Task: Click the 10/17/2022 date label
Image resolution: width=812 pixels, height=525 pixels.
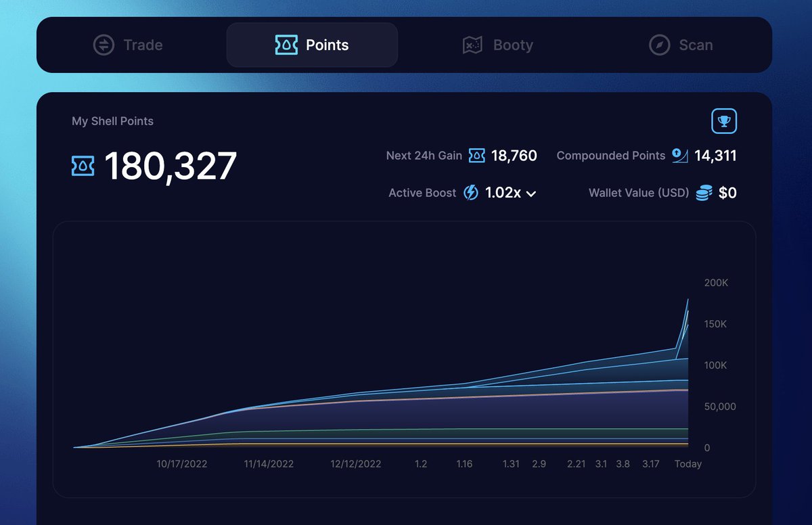Action: [x=181, y=464]
